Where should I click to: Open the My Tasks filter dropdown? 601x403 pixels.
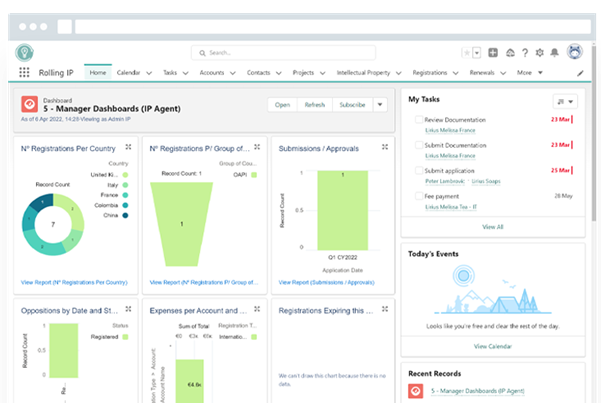point(565,102)
